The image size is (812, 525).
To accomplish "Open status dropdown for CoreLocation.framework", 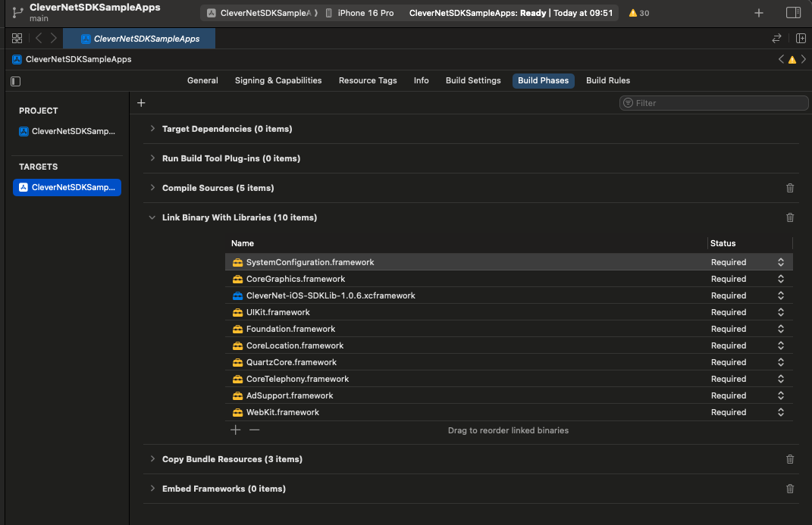I will click(780, 345).
